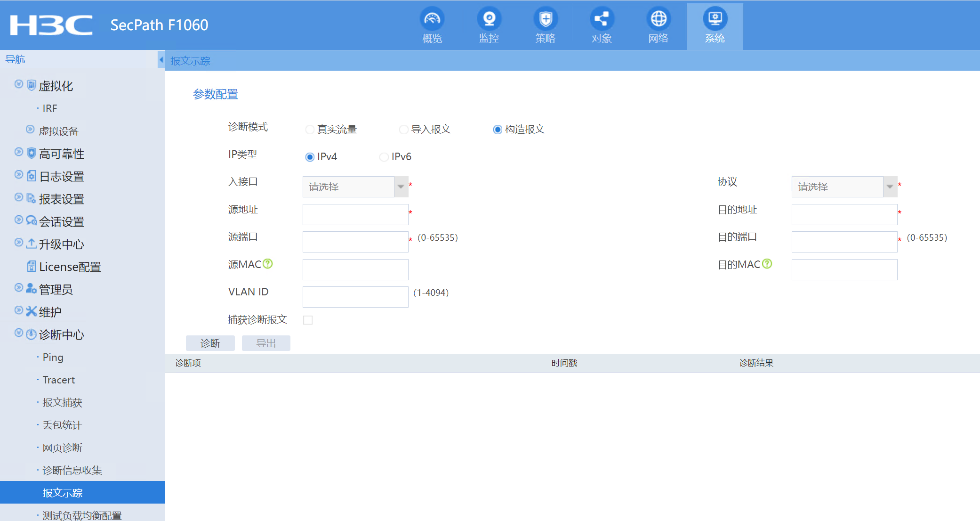
Task: Click the 诊断 button
Action: coord(210,343)
